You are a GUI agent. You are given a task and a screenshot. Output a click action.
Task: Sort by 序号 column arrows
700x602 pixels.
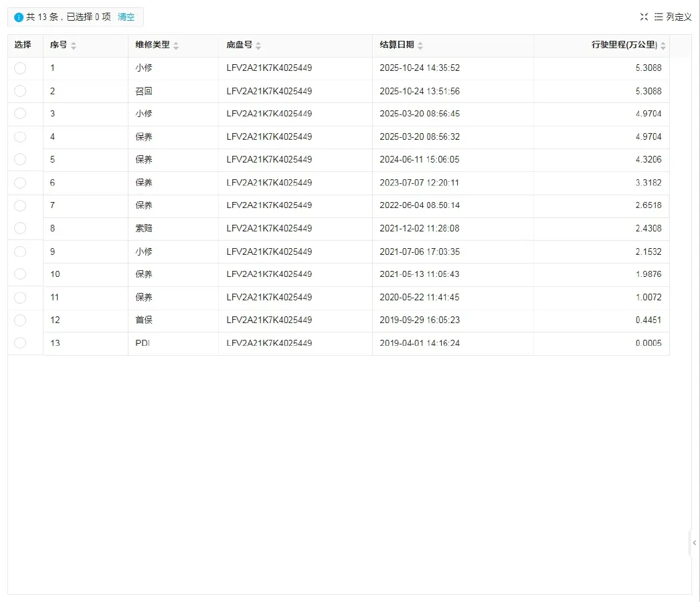(74, 45)
